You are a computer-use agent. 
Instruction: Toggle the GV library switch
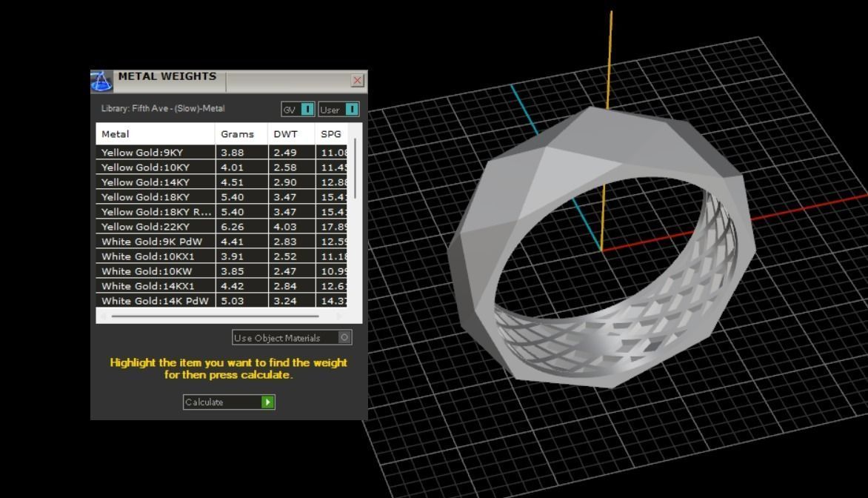[298, 110]
